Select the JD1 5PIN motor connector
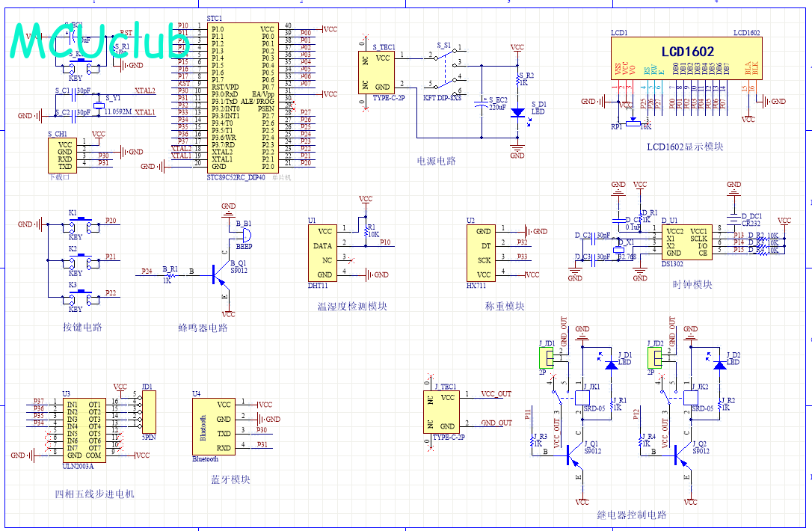812x531 pixels. [149, 412]
